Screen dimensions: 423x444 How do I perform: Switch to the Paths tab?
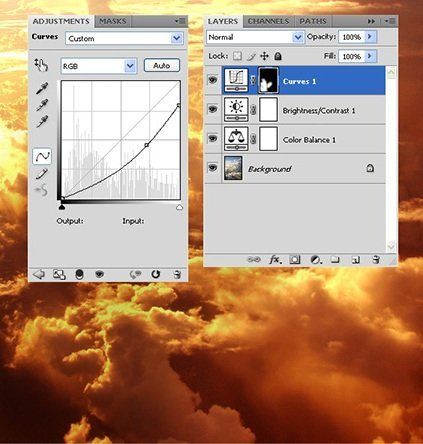coord(313,21)
